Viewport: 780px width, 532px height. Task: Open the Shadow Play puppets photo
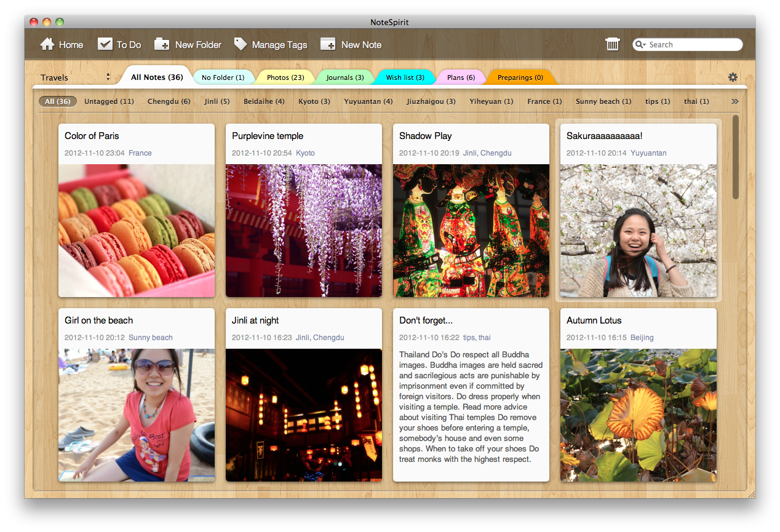(471, 231)
